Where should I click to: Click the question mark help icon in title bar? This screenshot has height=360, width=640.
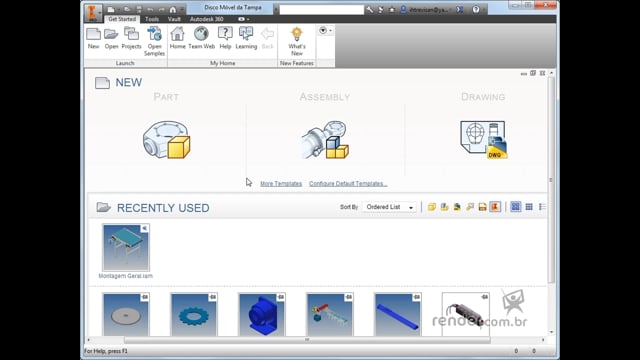pos(476,9)
